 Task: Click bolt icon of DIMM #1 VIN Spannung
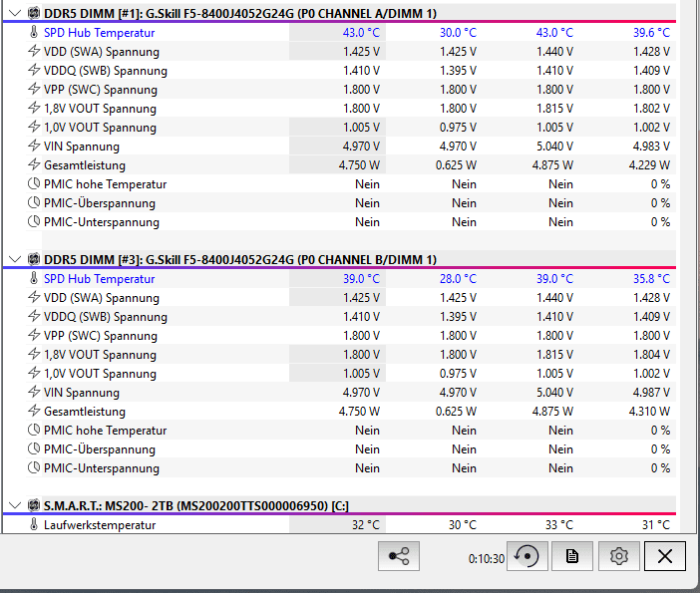(34, 146)
